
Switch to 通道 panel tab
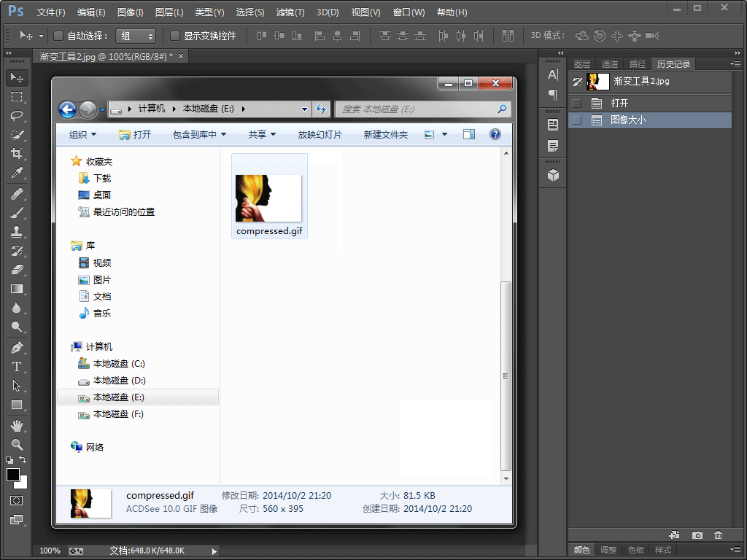(609, 64)
